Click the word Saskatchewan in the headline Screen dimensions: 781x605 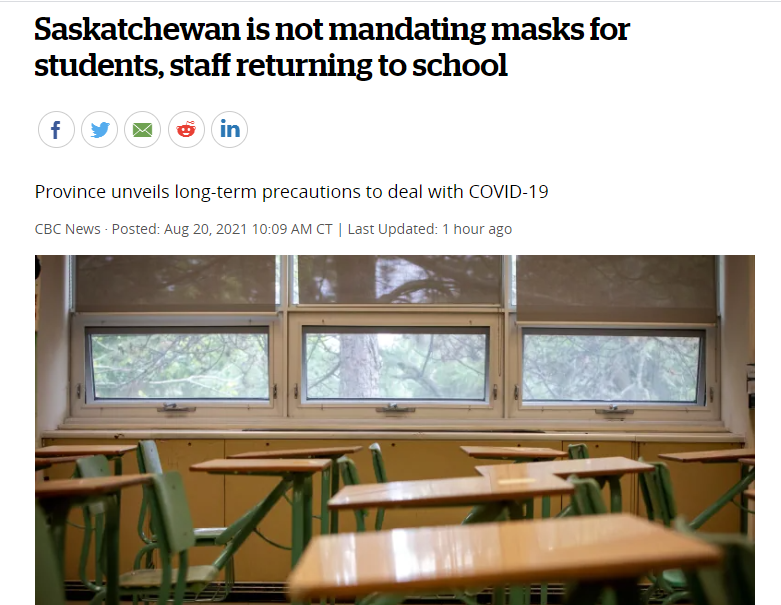[137, 29]
